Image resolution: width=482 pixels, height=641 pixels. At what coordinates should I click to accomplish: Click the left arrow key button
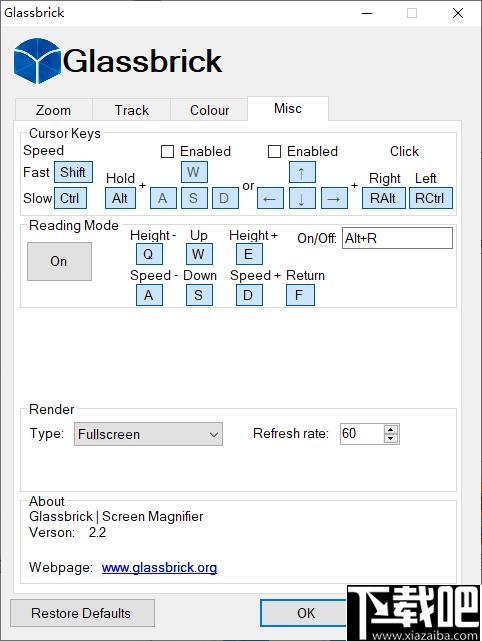270,198
